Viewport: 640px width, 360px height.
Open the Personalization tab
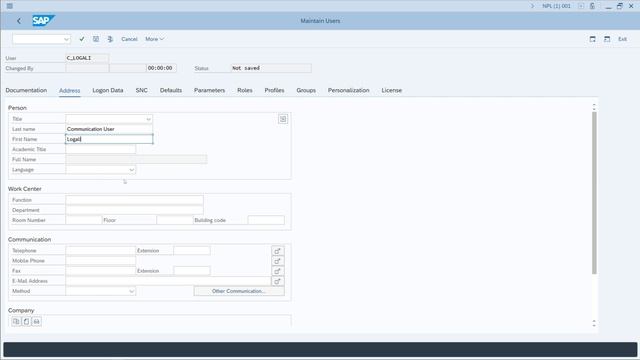[349, 90]
